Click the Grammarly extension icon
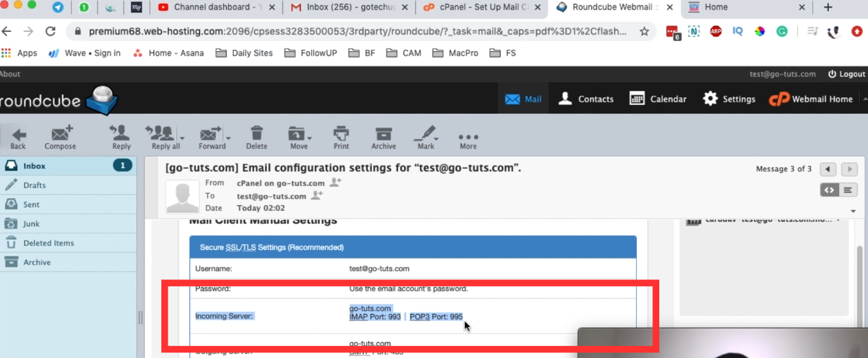The height and width of the screenshot is (358, 868). pyautogui.click(x=782, y=31)
